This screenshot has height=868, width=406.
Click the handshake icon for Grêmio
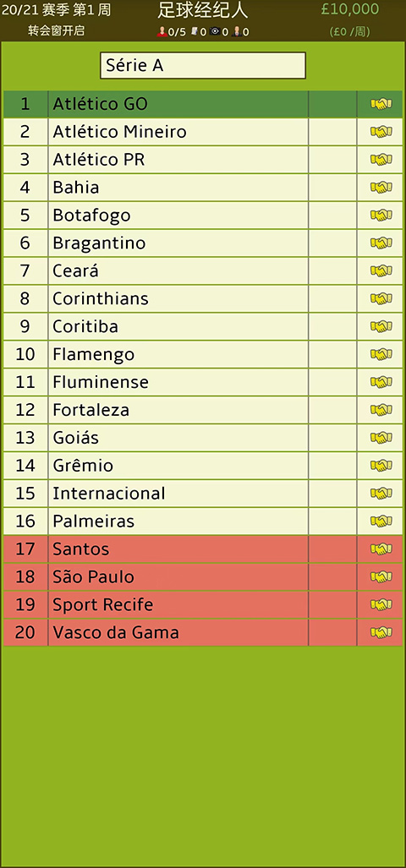pos(381,466)
